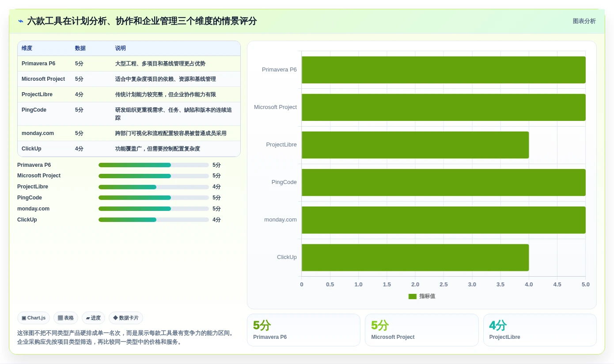614x364 pixels.
Task: Click the 进度 tag chip
Action: click(93, 318)
